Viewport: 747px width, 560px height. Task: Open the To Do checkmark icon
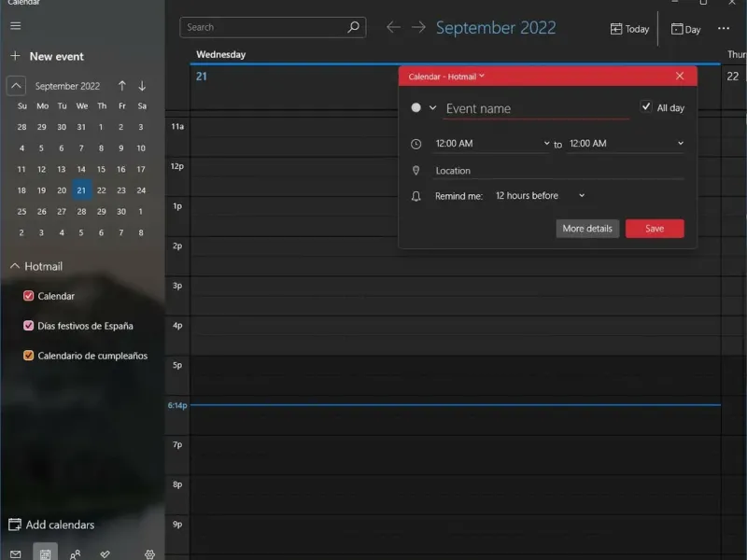click(x=105, y=553)
